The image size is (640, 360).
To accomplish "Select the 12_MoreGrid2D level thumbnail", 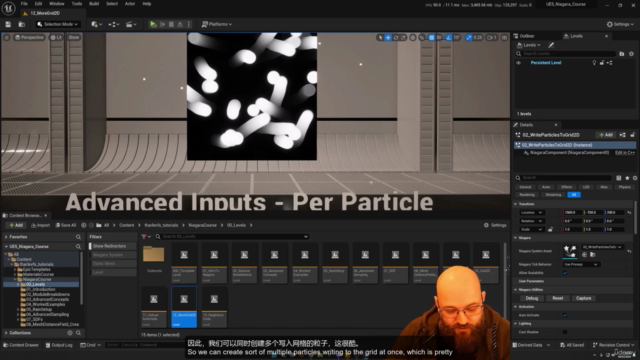I will point(184,307).
